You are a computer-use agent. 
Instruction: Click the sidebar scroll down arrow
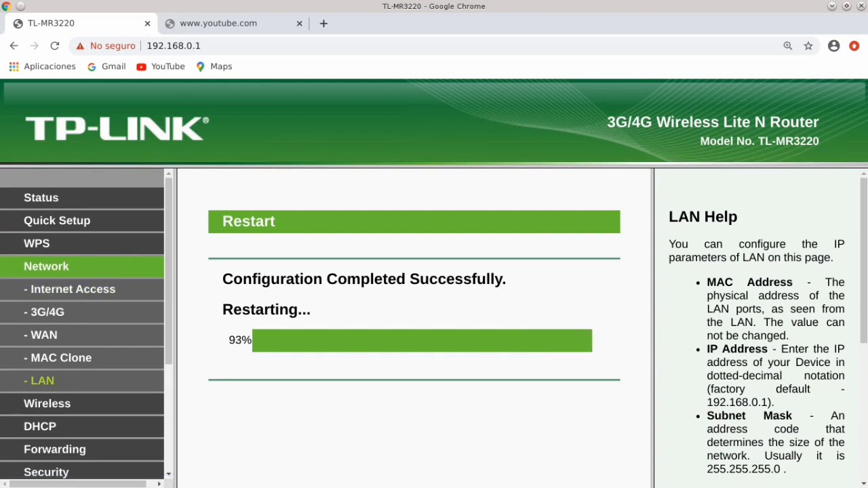click(168, 474)
